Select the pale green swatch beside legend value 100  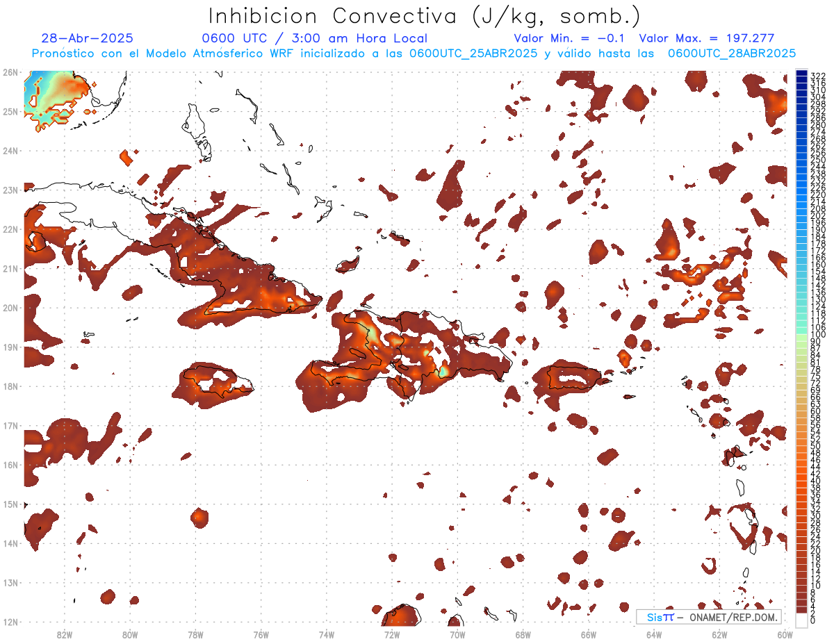802,337
